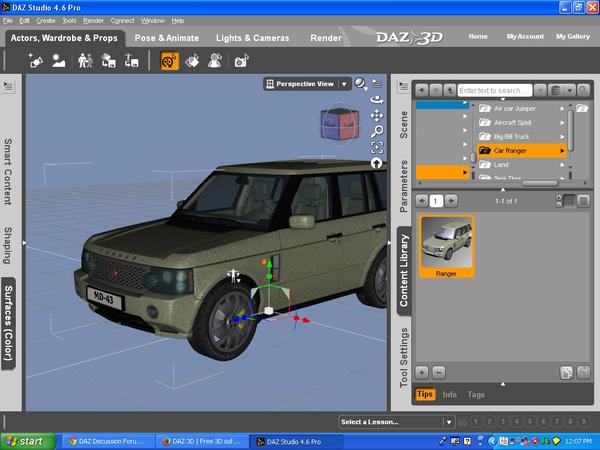Screen dimensions: 600x450
Task: Click the folder icon right of Air car Jumper
Action: (582, 108)
